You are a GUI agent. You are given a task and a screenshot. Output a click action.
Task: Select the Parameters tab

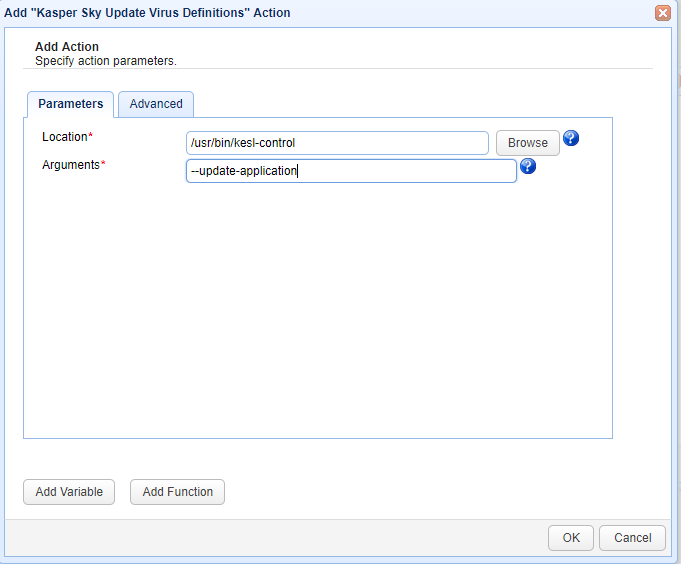click(x=70, y=104)
